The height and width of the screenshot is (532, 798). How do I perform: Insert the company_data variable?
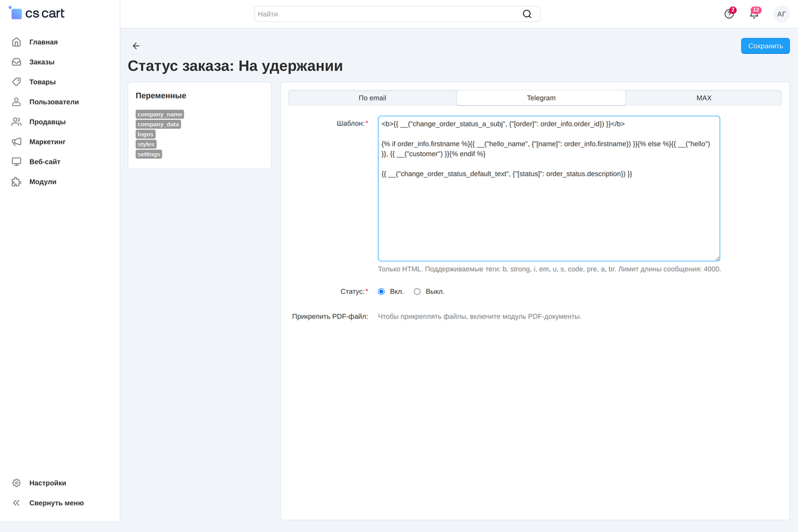coord(158,124)
